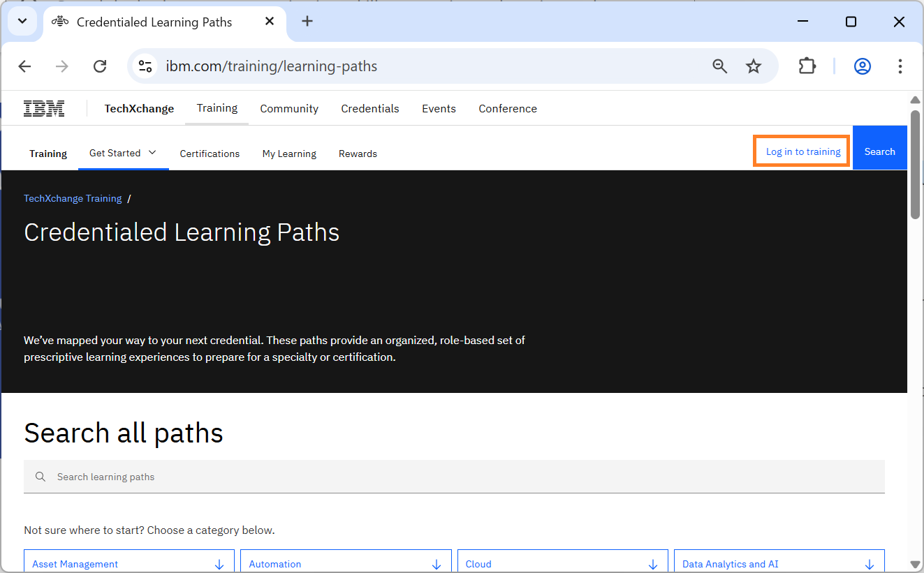The image size is (924, 573).
Task: Click the Asset Management down arrow
Action: 219,564
